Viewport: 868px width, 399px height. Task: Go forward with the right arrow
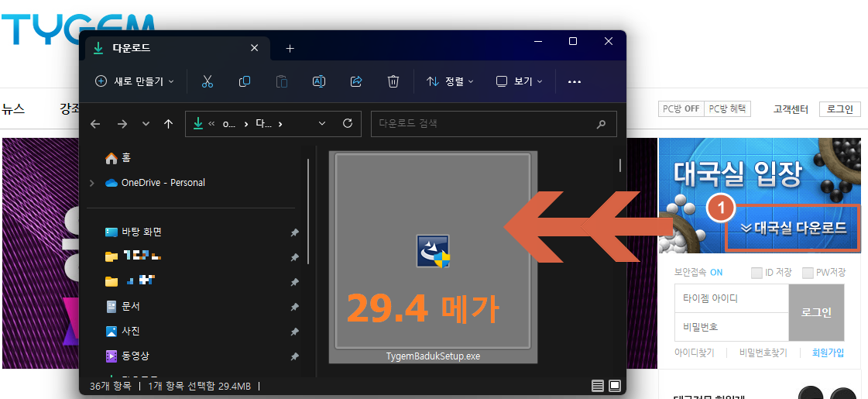click(122, 124)
